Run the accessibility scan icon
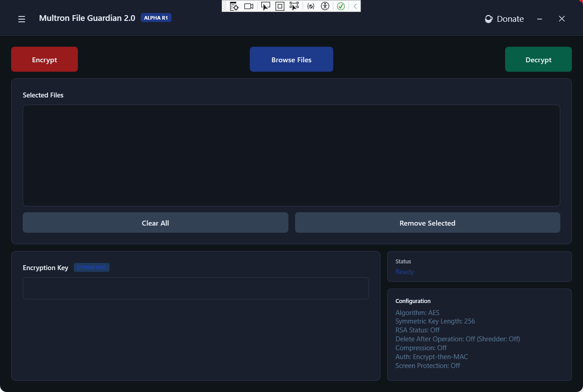This screenshot has width=583, height=392. pyautogui.click(x=325, y=6)
